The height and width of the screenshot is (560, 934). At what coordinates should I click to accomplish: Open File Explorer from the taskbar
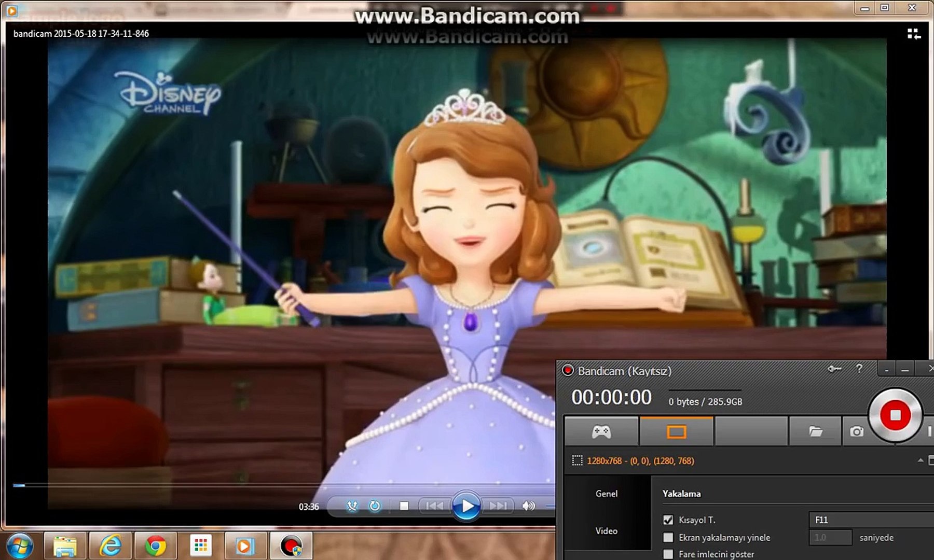click(65, 546)
